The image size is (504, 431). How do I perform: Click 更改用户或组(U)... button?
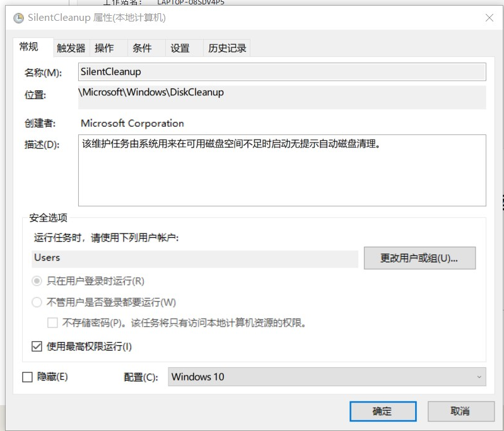tap(419, 258)
